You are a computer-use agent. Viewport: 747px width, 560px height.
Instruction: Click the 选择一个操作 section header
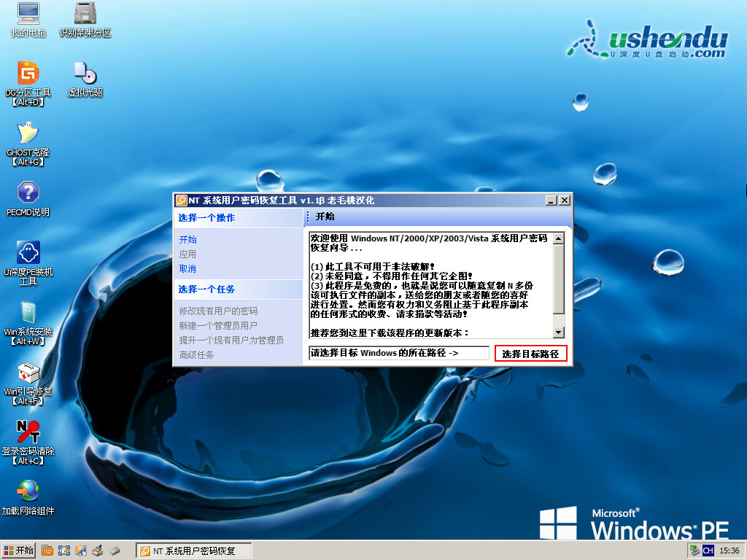click(x=239, y=217)
